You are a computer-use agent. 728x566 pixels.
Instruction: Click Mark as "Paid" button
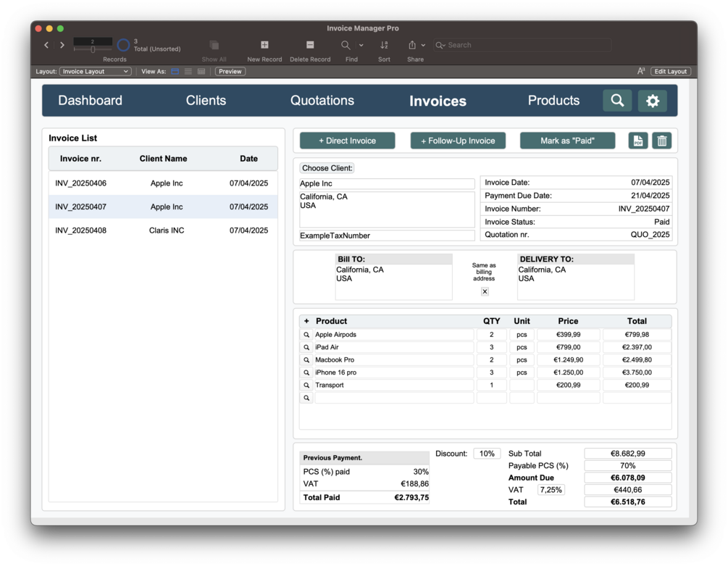pos(567,141)
